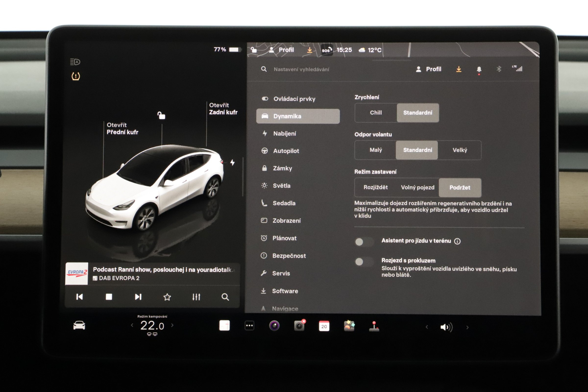Launch the calendar app showing 20

pos(324,326)
